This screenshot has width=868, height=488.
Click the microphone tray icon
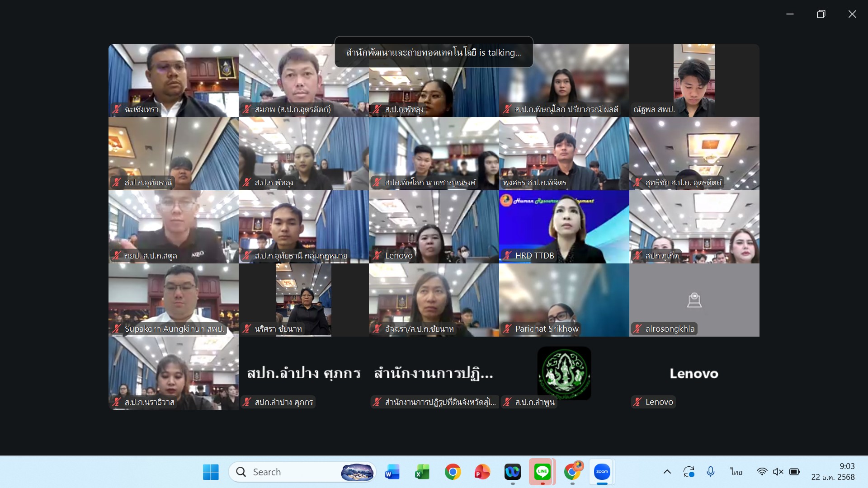coord(710,472)
